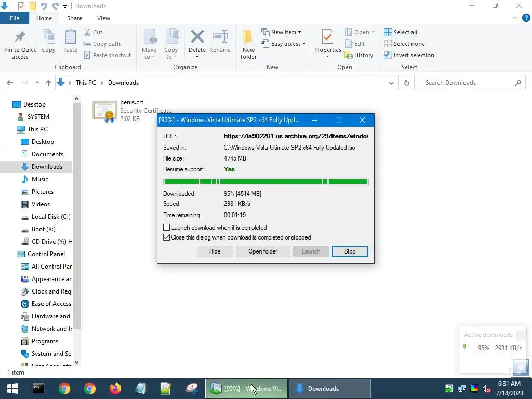Click Copy path in the ribbon
This screenshot has height=399, width=532.
point(102,44)
